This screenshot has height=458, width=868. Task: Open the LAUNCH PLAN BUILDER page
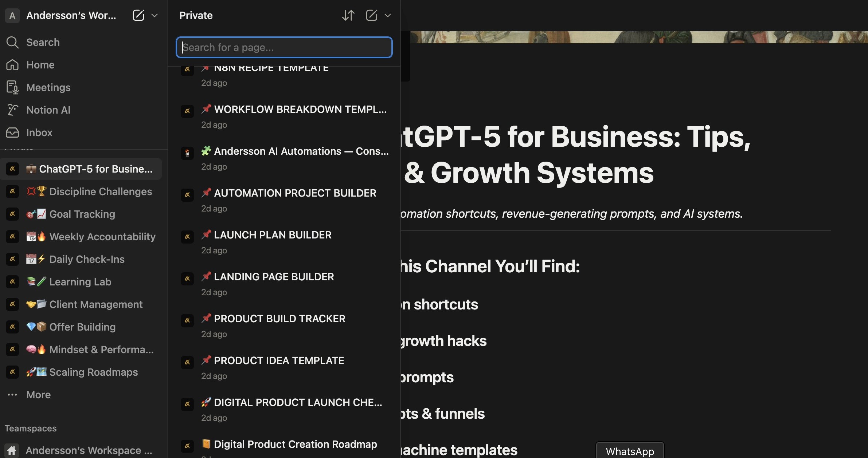pos(273,235)
